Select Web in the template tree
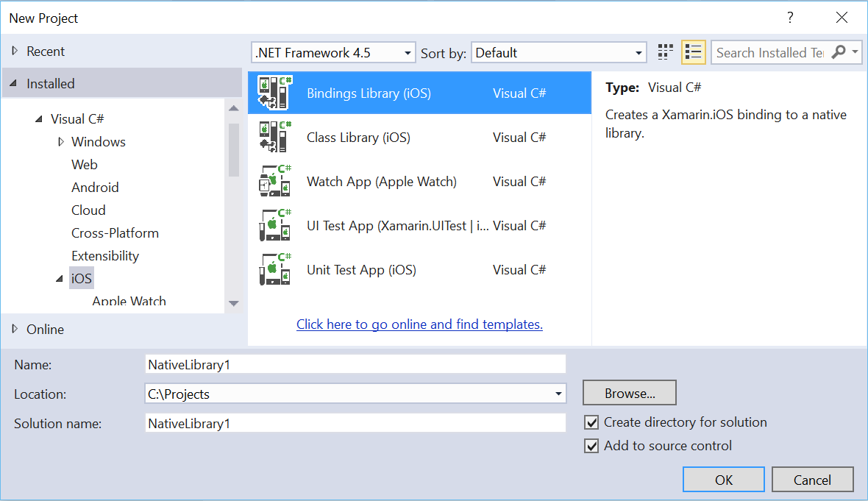The height and width of the screenshot is (501, 868). (x=84, y=164)
